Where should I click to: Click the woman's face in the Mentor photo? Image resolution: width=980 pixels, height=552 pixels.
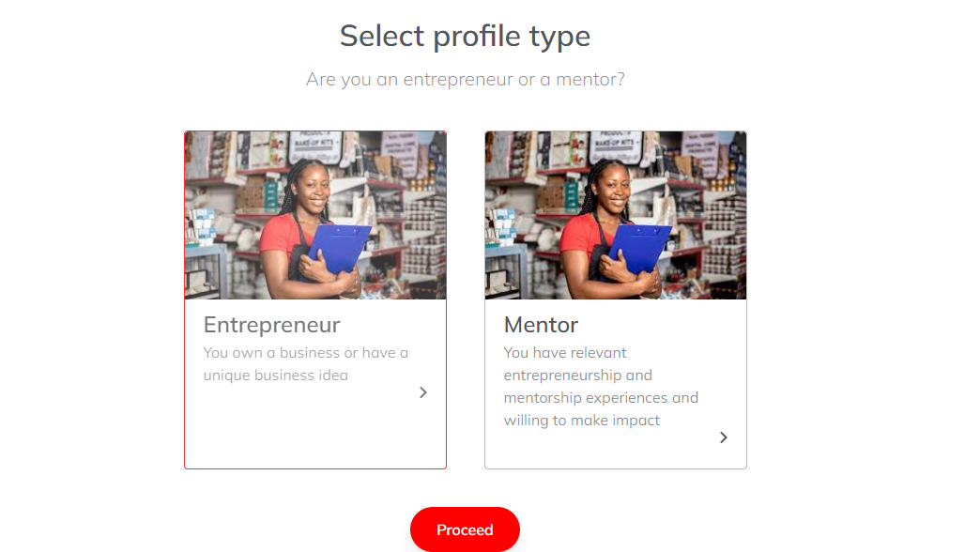click(614, 184)
